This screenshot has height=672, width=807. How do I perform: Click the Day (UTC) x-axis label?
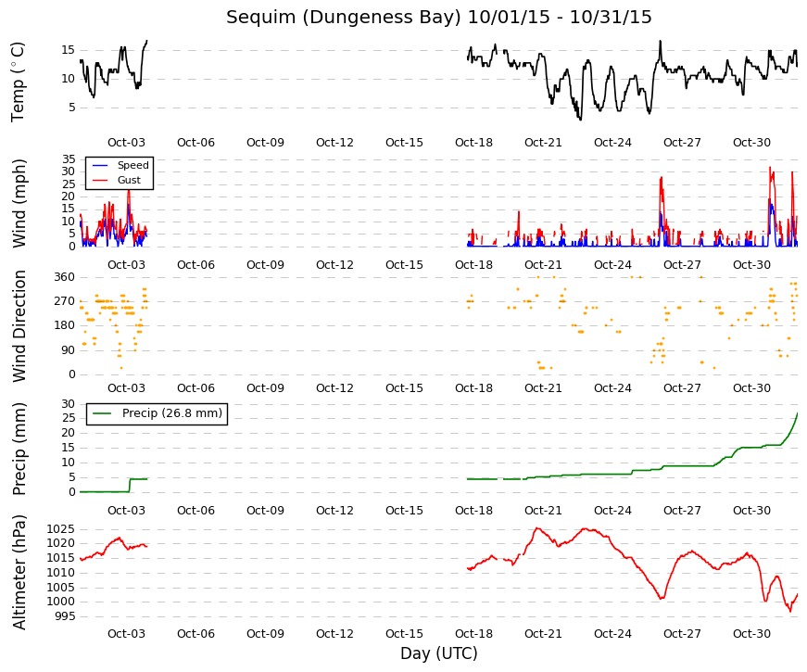439,653
